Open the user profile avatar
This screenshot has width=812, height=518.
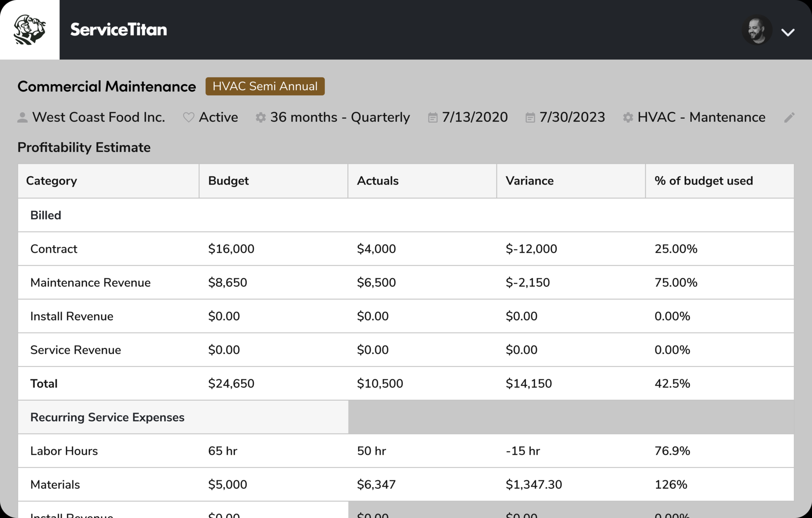[x=757, y=30]
